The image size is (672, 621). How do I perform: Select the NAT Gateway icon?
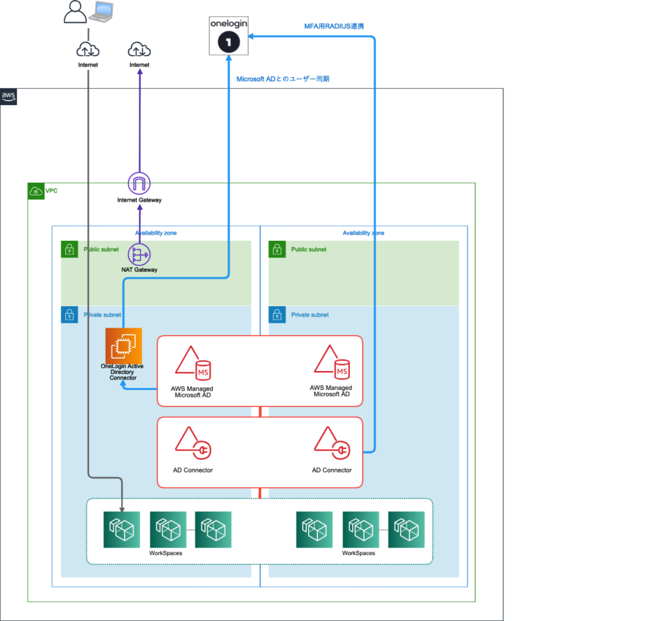pyautogui.click(x=139, y=254)
